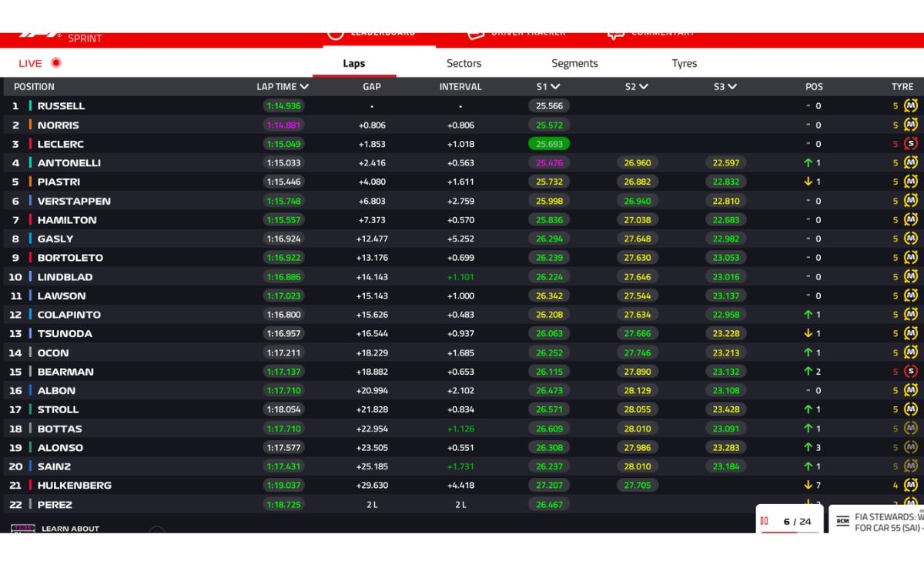Viewport: 924px width, 561px height.
Task: Click the red LIVE indicator dot
Action: [55, 63]
